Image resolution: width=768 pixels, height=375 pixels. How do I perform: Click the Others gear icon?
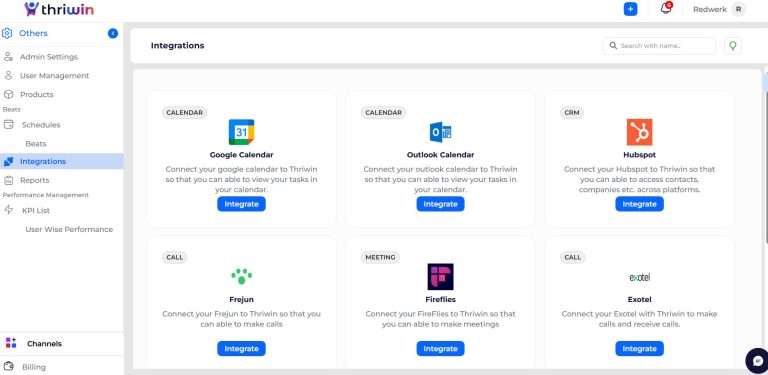tap(7, 33)
